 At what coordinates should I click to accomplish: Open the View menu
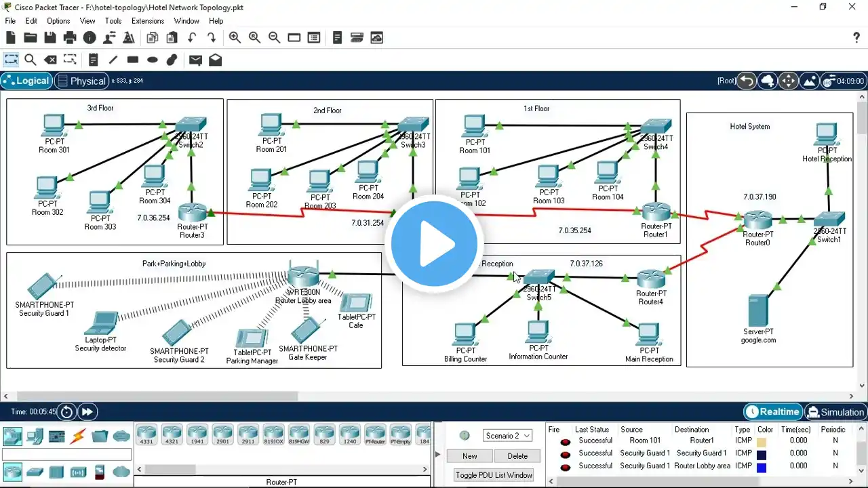click(x=87, y=21)
